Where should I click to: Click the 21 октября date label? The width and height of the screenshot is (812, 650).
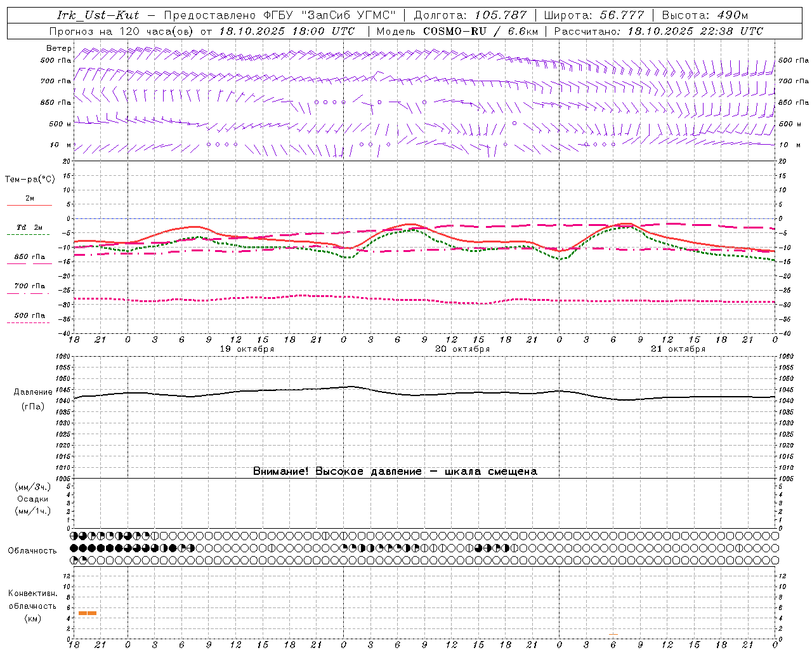click(678, 349)
